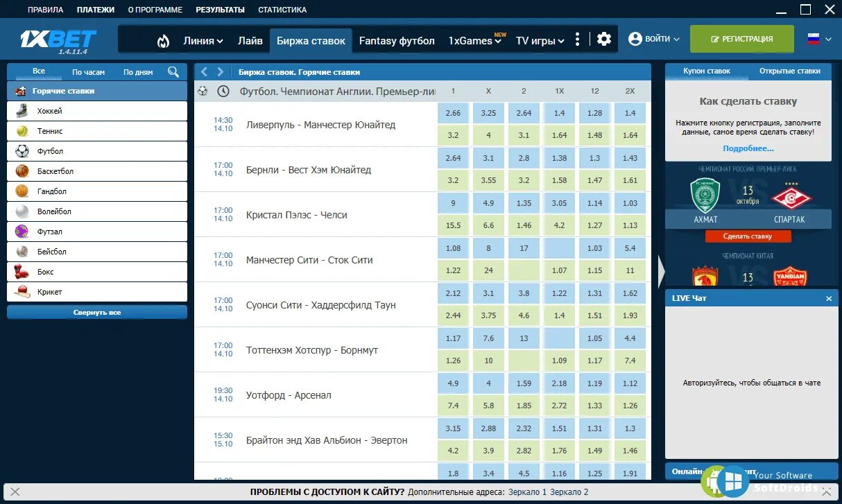Open the language flag dropdown

coord(819,40)
